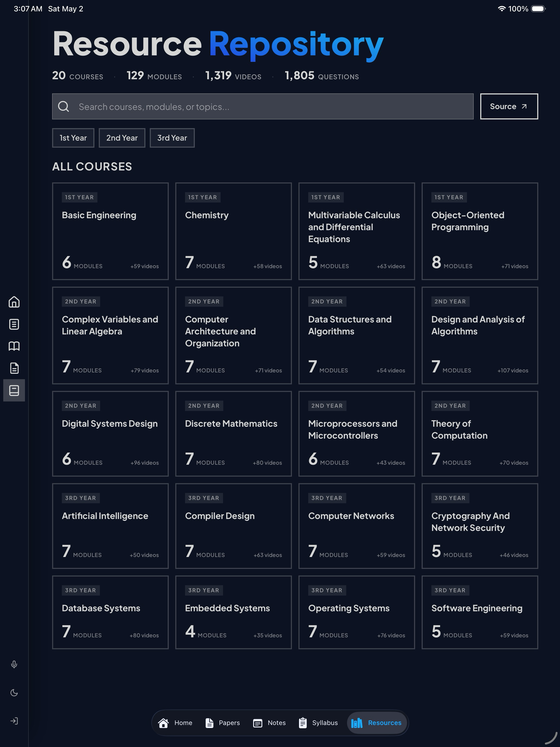The height and width of the screenshot is (747, 560).
Task: Click the "ALL COURSES" heading
Action: pos(92,166)
